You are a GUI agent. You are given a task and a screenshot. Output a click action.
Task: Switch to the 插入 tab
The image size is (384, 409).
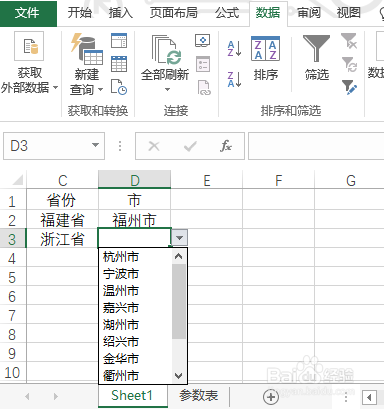click(121, 13)
